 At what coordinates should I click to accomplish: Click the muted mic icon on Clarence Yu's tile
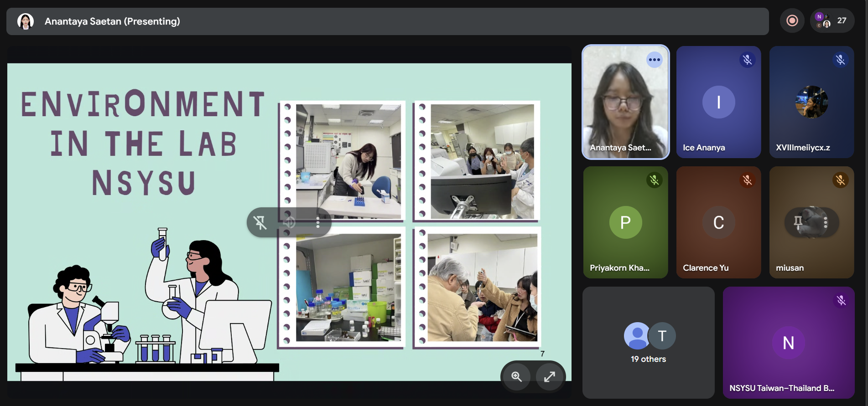coord(747,180)
